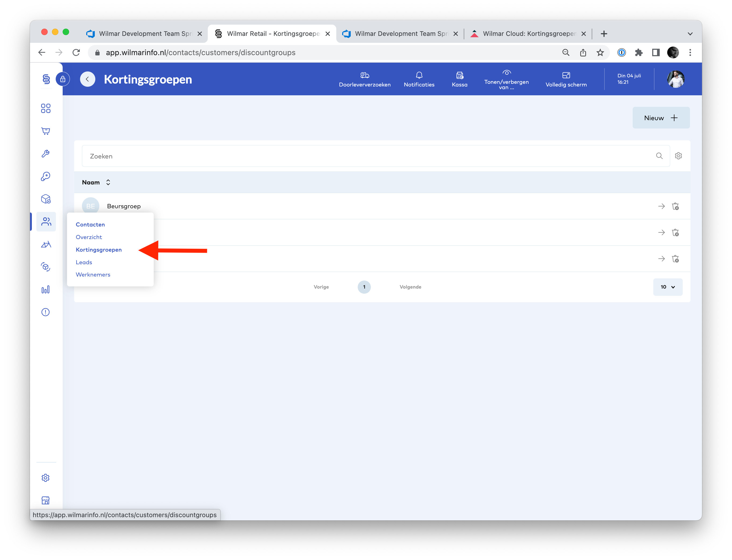Open the key rental sidebar icon
Image resolution: width=732 pixels, height=560 pixels.
coord(46,176)
